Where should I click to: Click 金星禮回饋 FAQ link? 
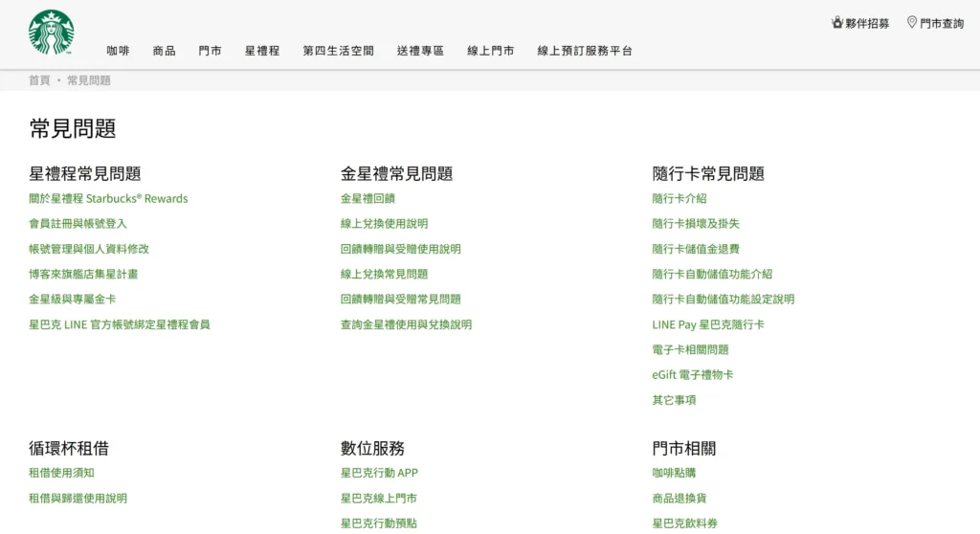point(367,199)
